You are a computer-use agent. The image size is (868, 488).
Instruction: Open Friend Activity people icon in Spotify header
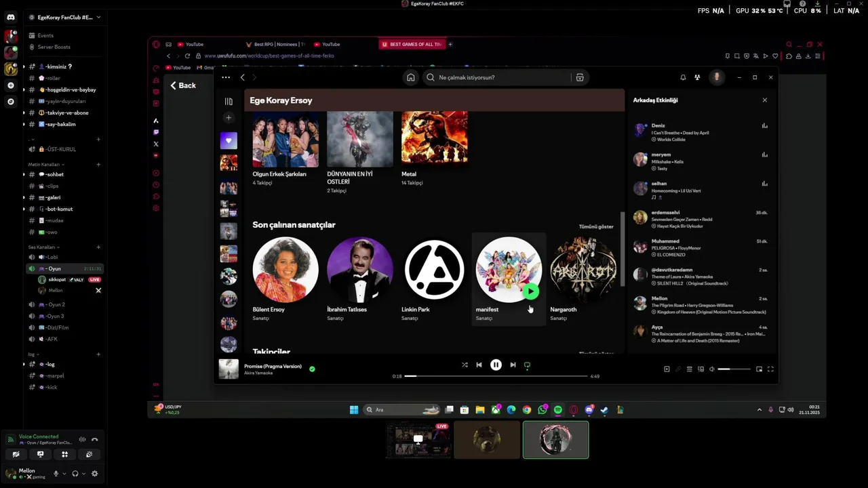[697, 77]
